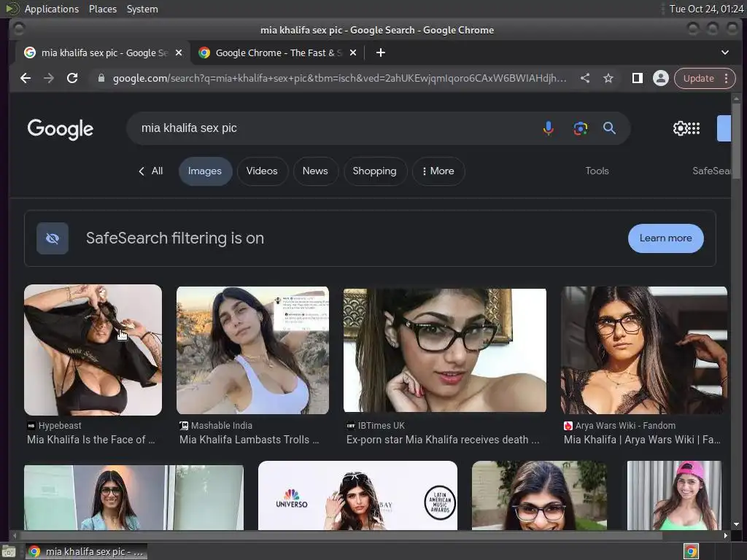Click 'Ex-porn star Mia Khalifa receives death ...' link

[443, 440]
